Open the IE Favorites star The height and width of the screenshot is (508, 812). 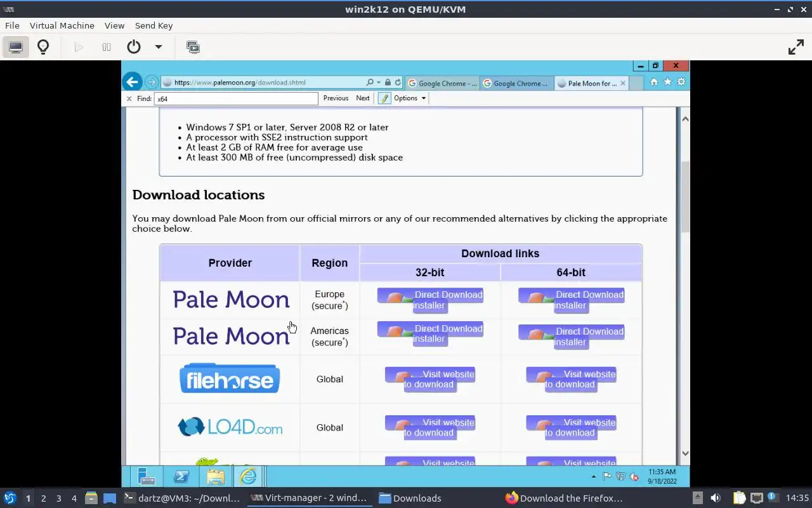point(667,82)
